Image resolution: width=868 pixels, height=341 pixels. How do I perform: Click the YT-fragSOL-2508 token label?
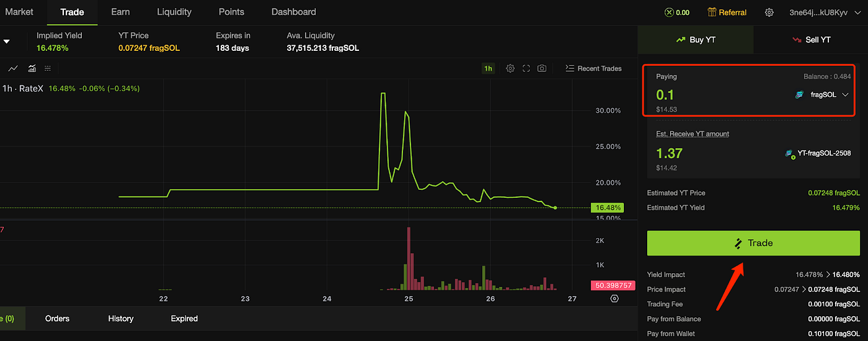[x=818, y=153]
